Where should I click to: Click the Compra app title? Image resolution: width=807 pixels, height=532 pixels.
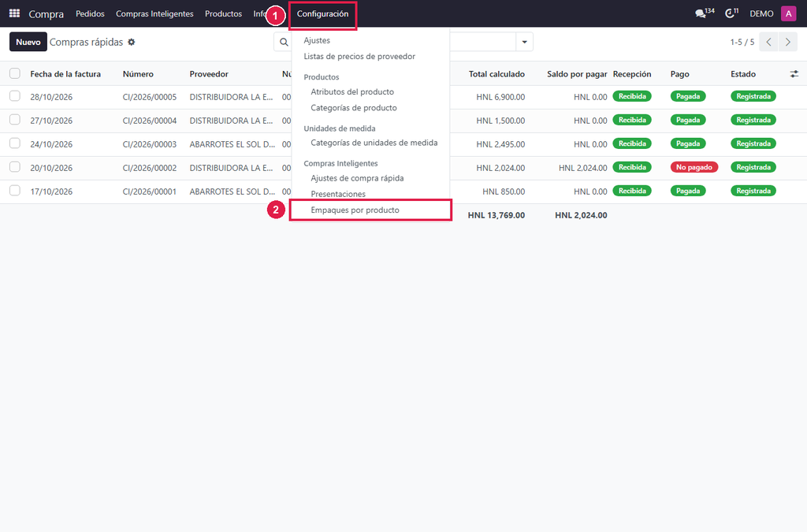coord(46,14)
